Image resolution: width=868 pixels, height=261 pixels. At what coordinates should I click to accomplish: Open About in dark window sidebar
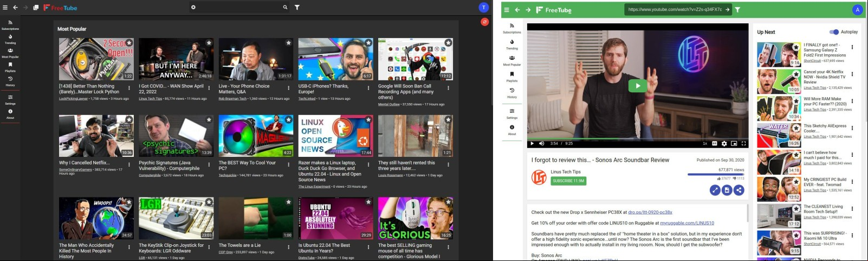click(x=10, y=113)
